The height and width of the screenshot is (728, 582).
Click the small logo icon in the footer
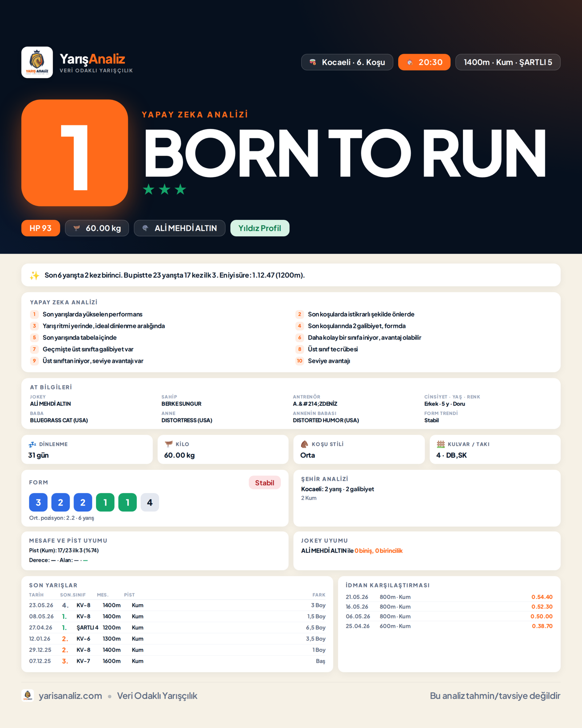coord(28,696)
